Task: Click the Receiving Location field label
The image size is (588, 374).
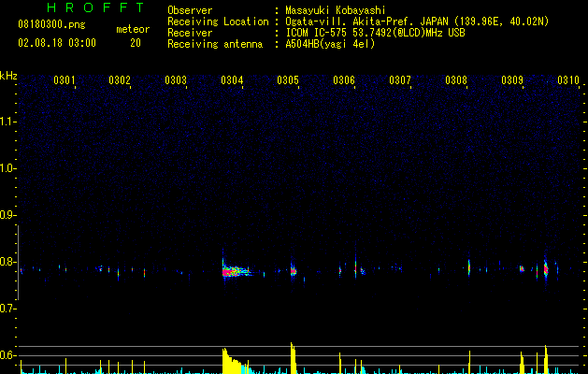Action: [218, 22]
